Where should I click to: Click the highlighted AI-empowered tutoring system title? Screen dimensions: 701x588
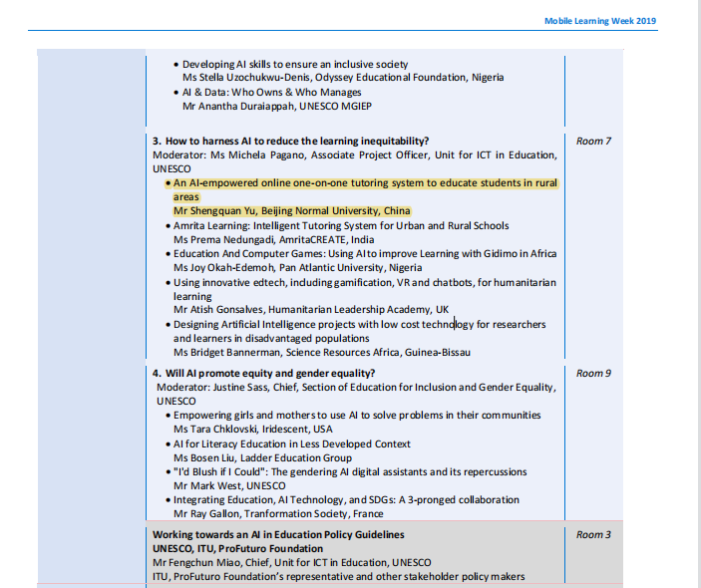coord(365,183)
